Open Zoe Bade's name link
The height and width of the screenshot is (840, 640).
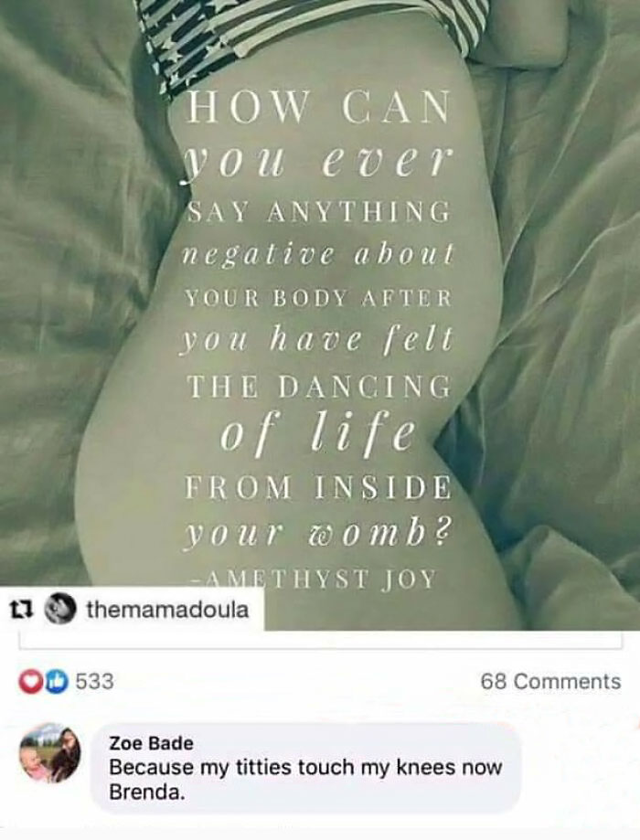tap(151, 743)
